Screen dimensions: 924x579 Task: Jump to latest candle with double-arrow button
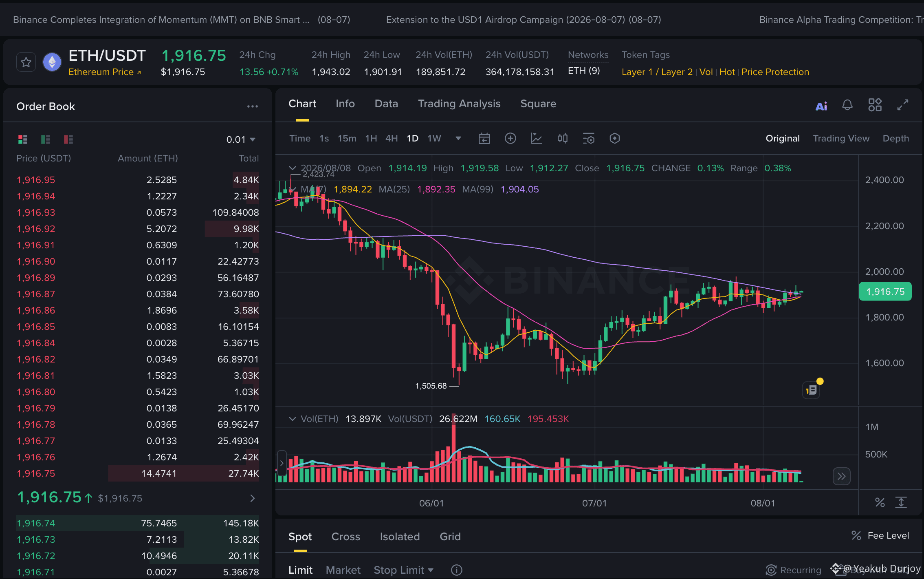(x=842, y=476)
